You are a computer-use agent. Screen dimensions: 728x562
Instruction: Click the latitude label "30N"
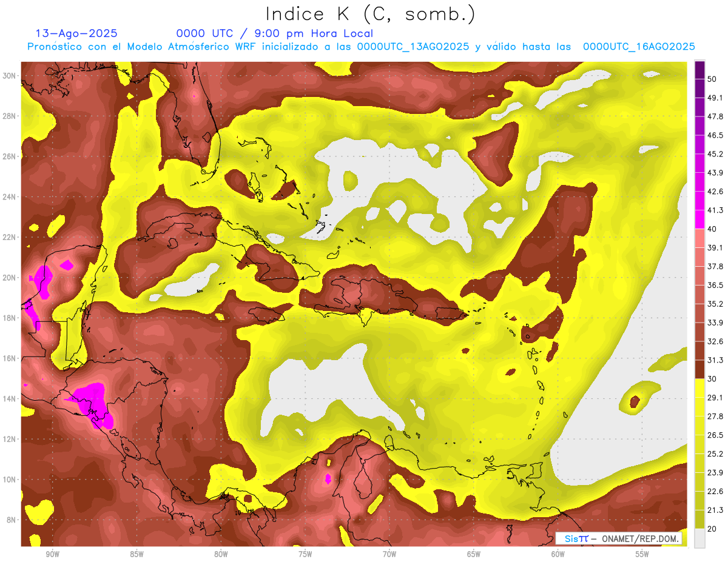coord(9,76)
